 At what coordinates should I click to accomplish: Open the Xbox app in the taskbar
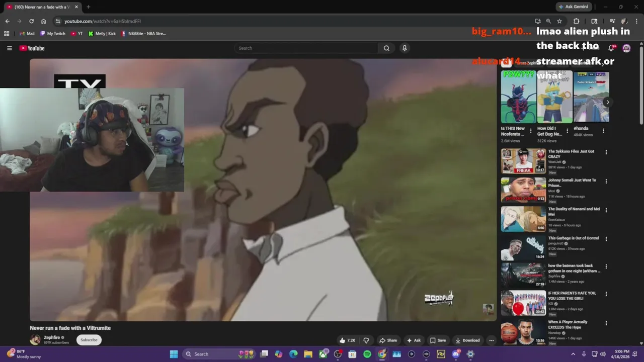point(323,354)
